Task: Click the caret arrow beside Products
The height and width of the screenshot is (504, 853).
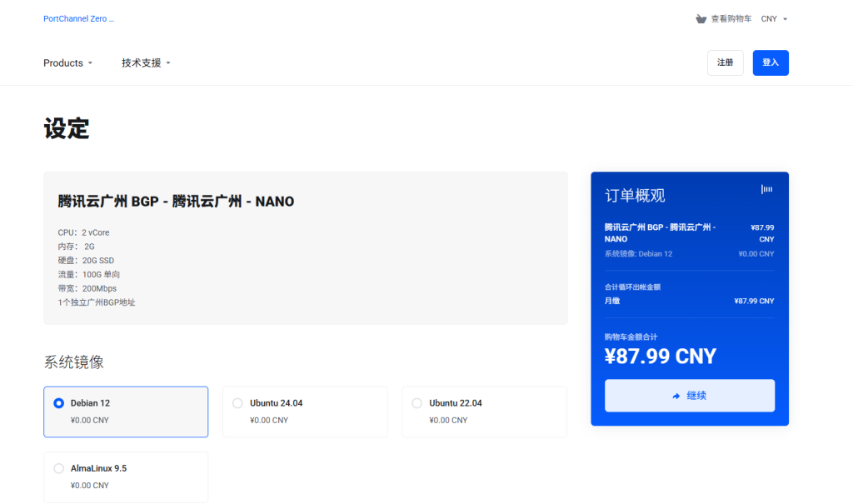Action: click(x=90, y=63)
